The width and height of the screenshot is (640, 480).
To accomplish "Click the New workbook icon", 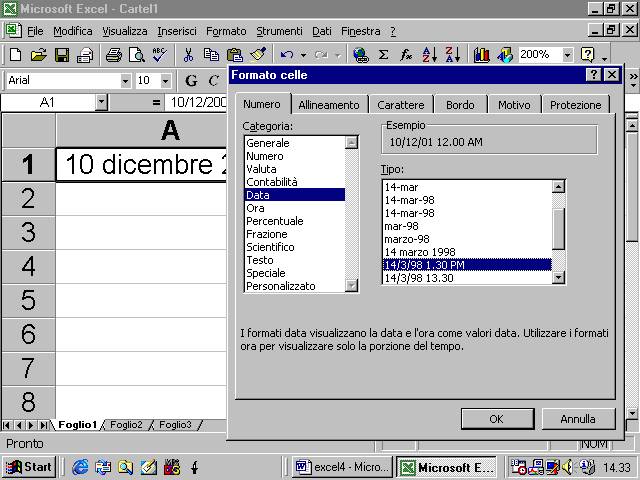I will coord(16,55).
